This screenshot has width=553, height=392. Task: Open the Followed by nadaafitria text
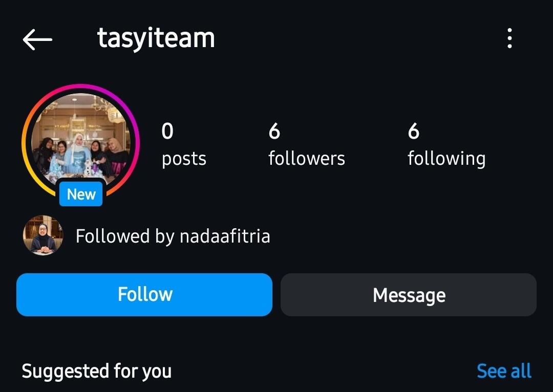[x=173, y=236]
